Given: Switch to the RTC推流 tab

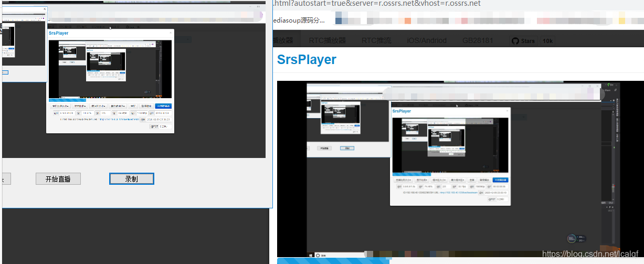Looking at the screenshot, I should 376,40.
